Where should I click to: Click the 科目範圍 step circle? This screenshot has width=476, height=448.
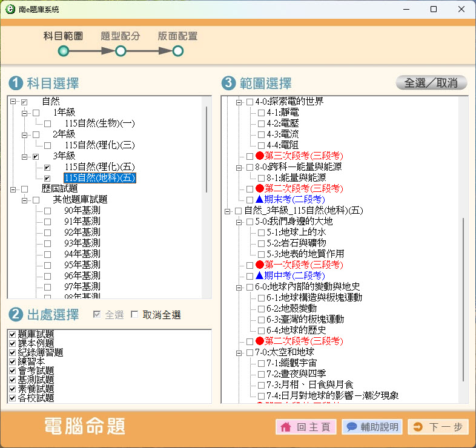click(x=64, y=51)
